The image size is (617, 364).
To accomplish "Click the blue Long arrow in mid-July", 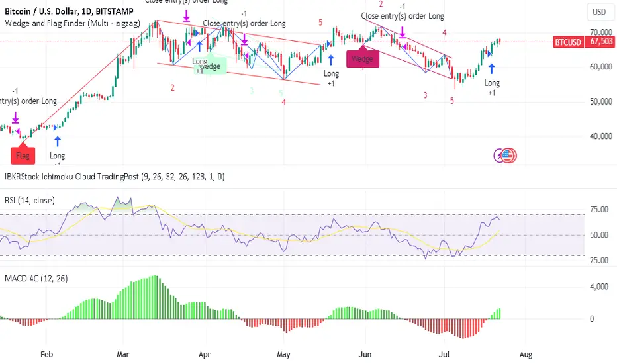I will point(491,69).
